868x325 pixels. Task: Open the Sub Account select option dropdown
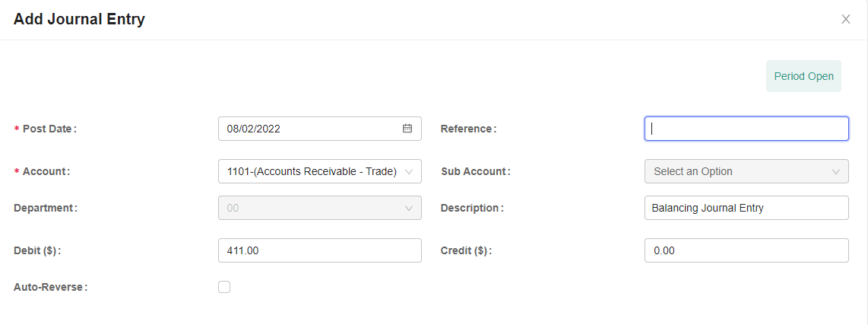coord(746,171)
